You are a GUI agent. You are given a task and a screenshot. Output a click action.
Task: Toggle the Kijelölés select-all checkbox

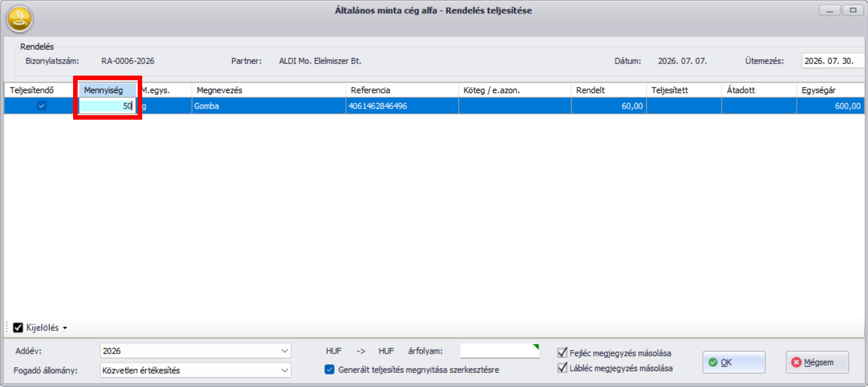pyautogui.click(x=18, y=327)
